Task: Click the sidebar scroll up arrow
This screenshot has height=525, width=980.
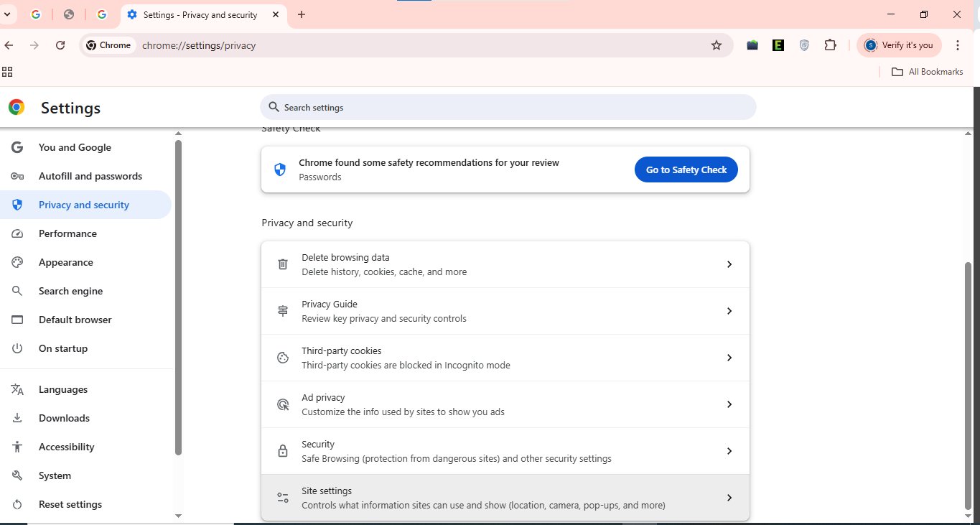Action: 178,134
